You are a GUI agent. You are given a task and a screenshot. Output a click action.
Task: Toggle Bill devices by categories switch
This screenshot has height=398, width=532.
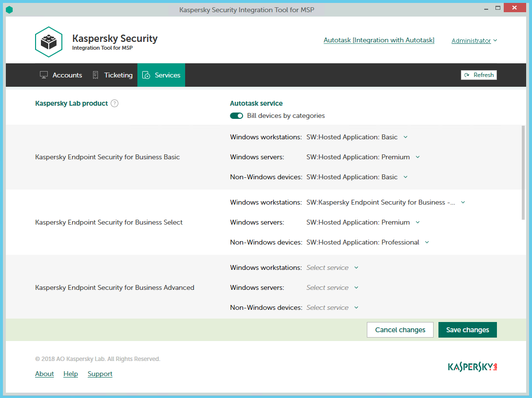pyautogui.click(x=237, y=116)
